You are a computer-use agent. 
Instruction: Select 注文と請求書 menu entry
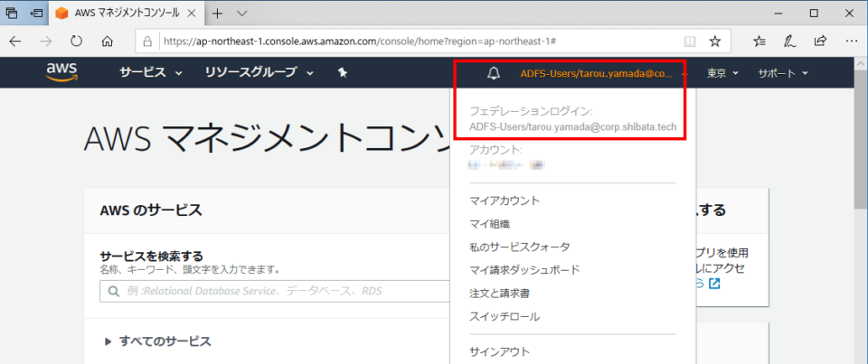click(x=499, y=294)
